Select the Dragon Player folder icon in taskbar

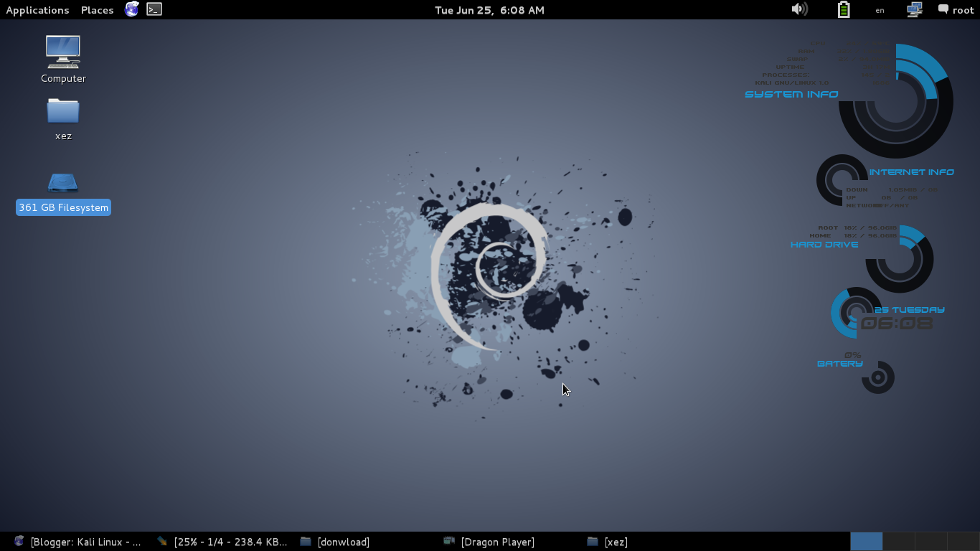click(x=449, y=542)
